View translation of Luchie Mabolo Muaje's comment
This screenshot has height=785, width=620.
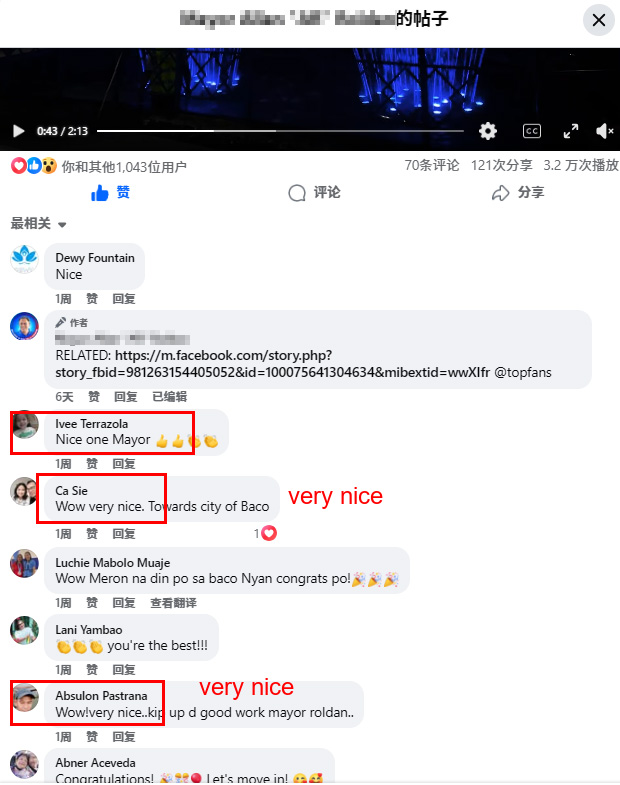[173, 603]
